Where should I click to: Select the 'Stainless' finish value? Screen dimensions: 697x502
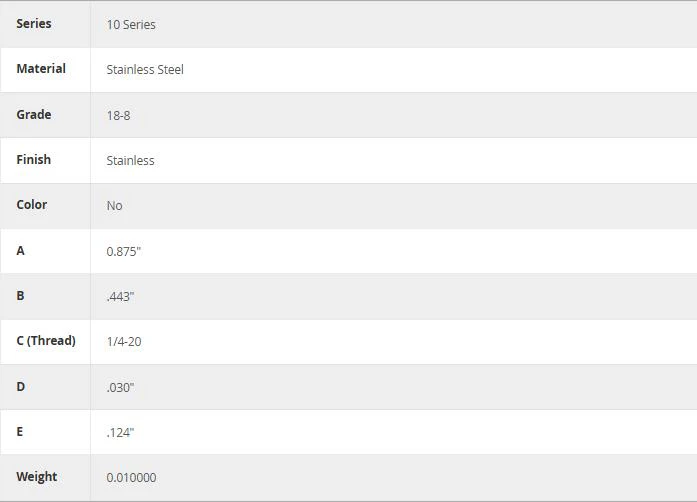coord(130,161)
